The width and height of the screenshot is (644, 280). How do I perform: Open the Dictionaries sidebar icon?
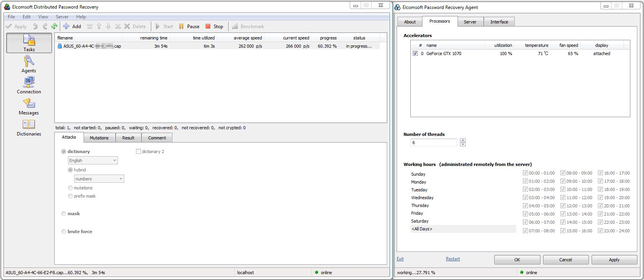coord(29,127)
